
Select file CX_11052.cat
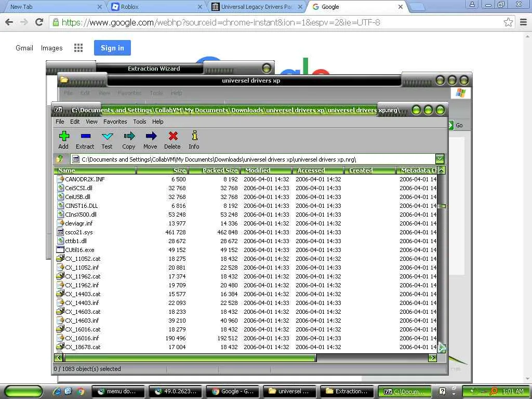pos(83,259)
